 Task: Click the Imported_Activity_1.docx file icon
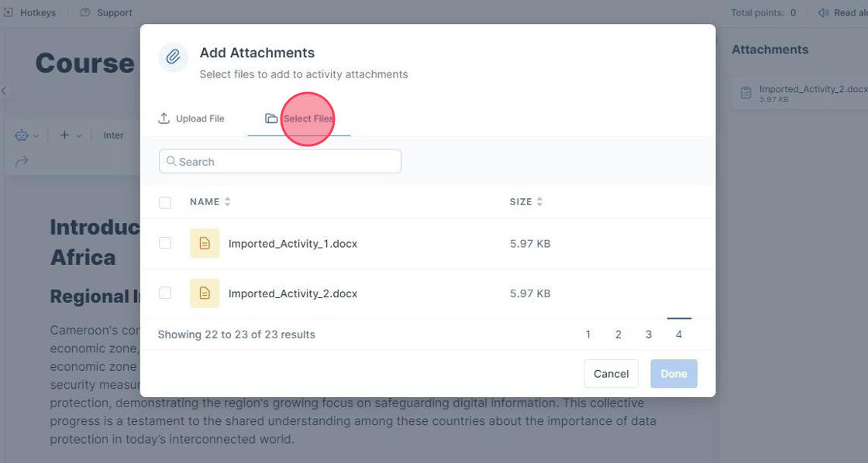(205, 243)
